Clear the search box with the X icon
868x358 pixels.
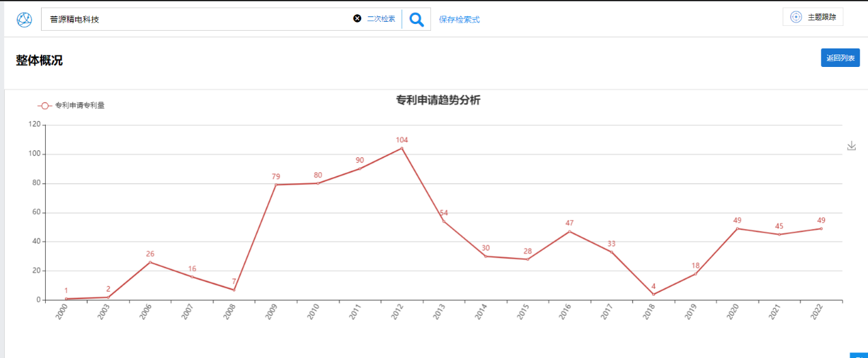pyautogui.click(x=357, y=18)
